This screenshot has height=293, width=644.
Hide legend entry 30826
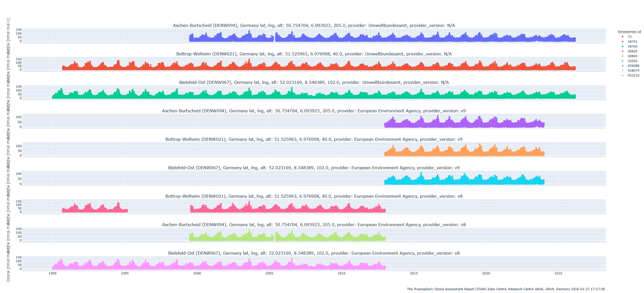click(x=632, y=51)
